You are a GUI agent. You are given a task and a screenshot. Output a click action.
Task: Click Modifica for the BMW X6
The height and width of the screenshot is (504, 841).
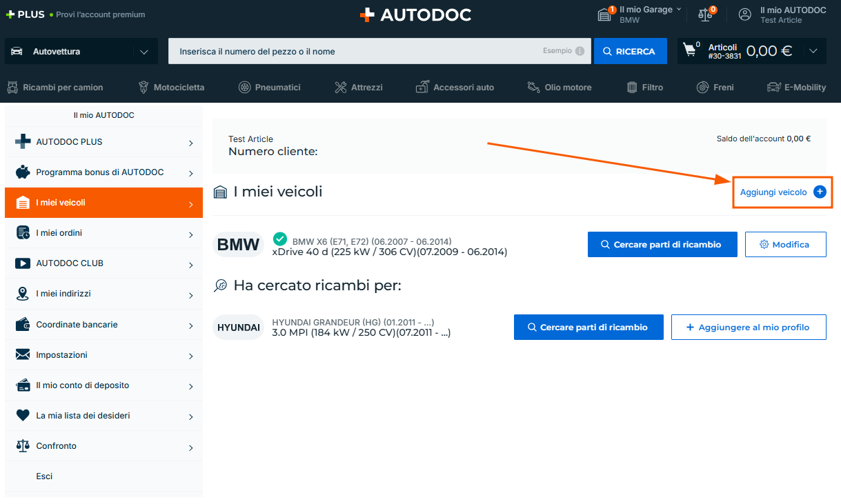pyautogui.click(x=785, y=245)
